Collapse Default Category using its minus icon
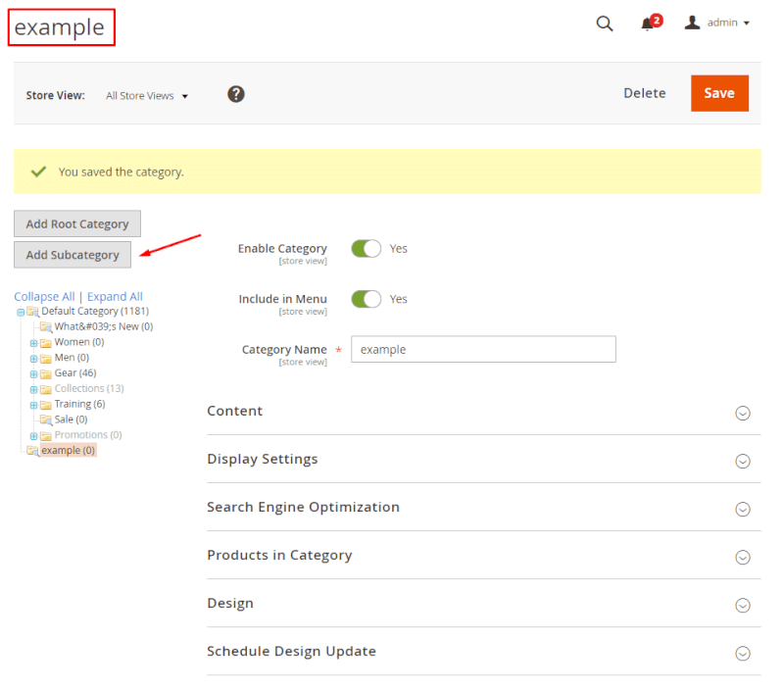784x691 pixels. (x=20, y=311)
